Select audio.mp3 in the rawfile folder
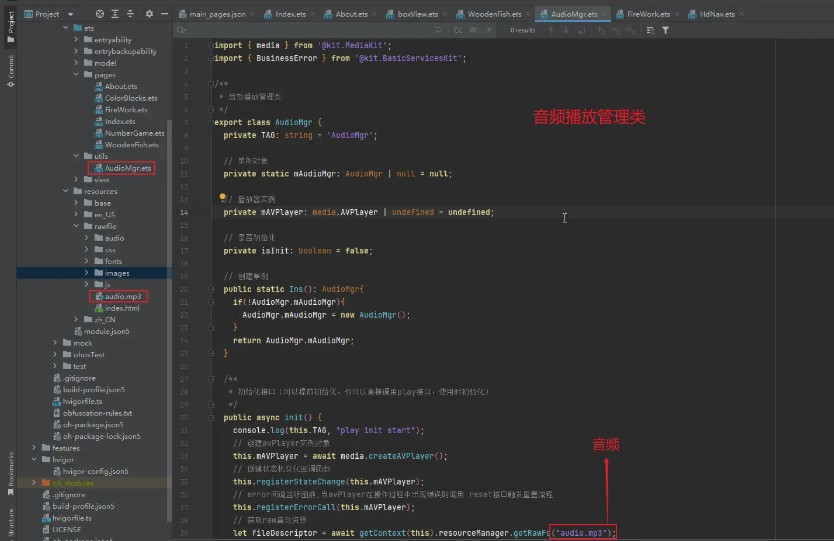The image size is (834, 541). [118, 296]
